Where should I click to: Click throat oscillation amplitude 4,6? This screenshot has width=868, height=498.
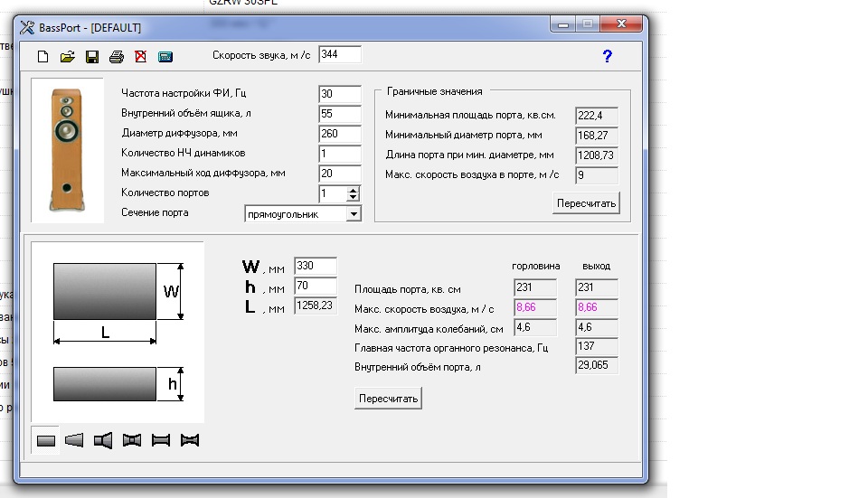click(x=535, y=327)
